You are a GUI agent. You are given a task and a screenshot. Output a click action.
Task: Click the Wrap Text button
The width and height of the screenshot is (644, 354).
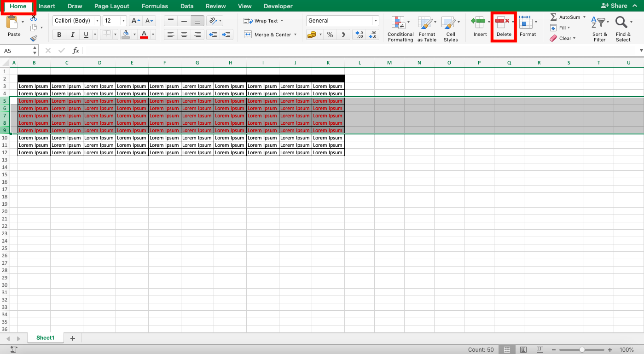coord(263,21)
